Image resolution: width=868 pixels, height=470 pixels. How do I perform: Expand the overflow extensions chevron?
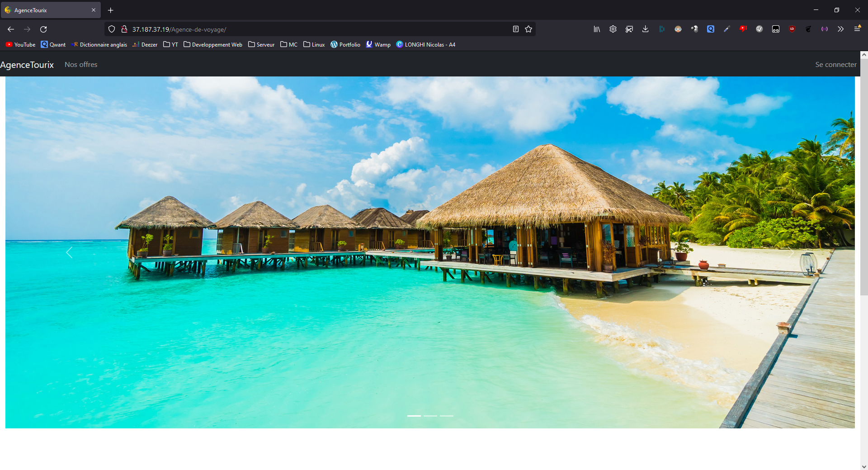840,29
